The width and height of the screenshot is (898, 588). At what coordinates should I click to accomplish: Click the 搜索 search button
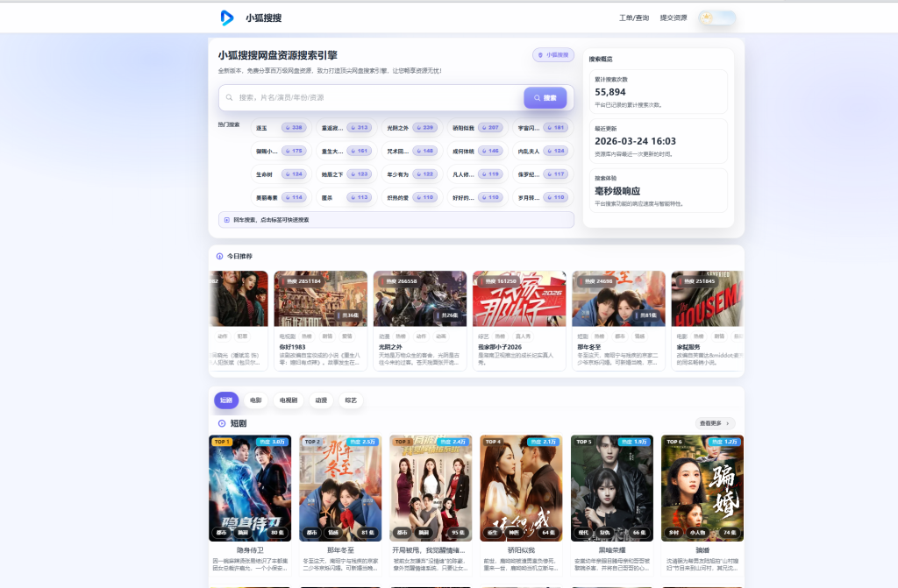pos(545,97)
